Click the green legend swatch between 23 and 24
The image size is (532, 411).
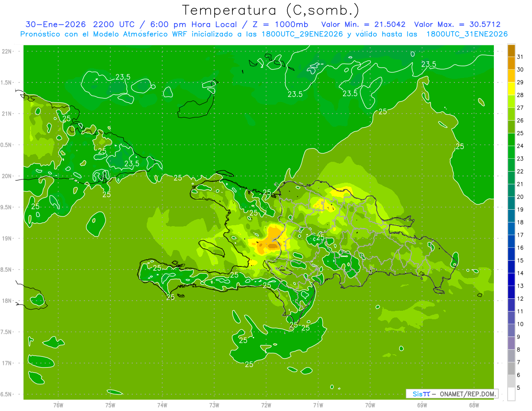coord(511,152)
